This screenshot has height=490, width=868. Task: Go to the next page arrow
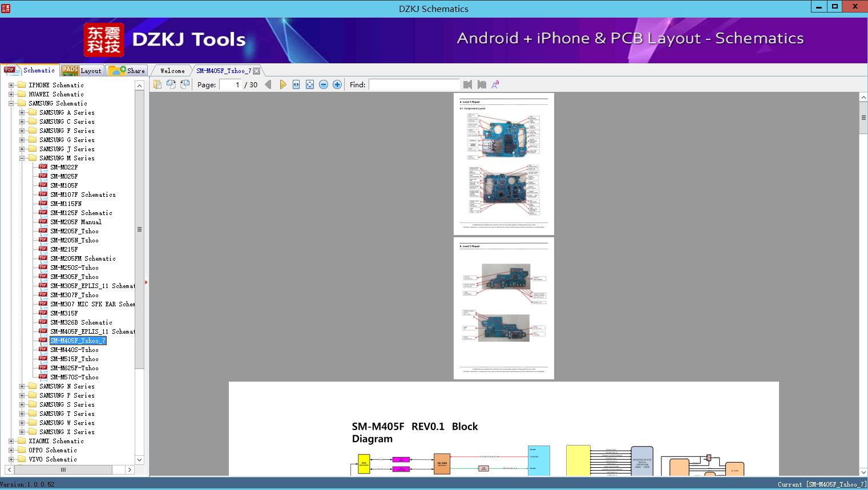282,84
